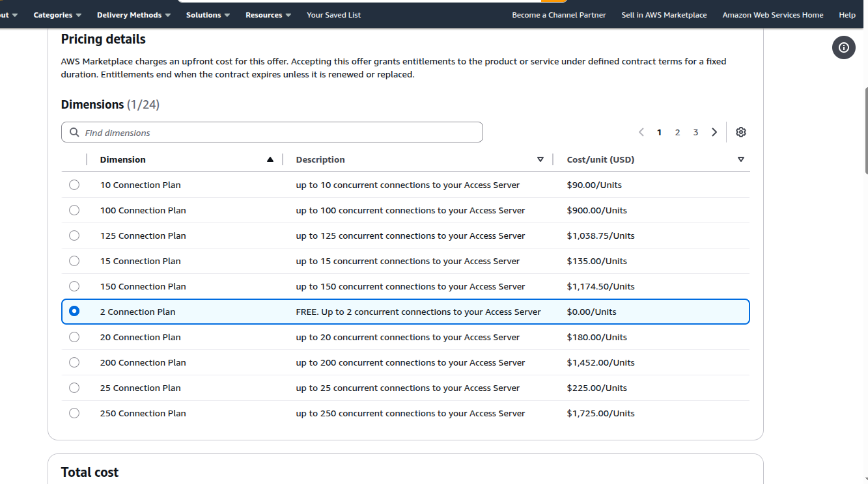This screenshot has height=484, width=868.
Task: Click the info circle icon
Action: (x=843, y=47)
